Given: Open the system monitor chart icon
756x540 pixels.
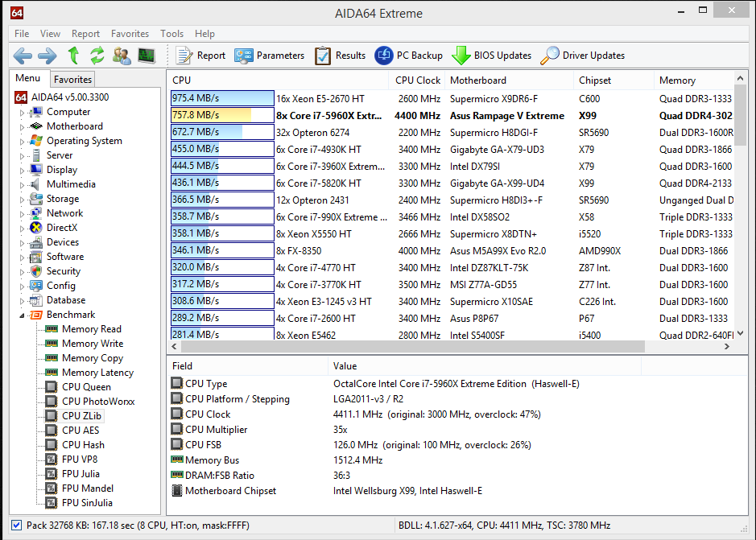Looking at the screenshot, I should pyautogui.click(x=147, y=56).
